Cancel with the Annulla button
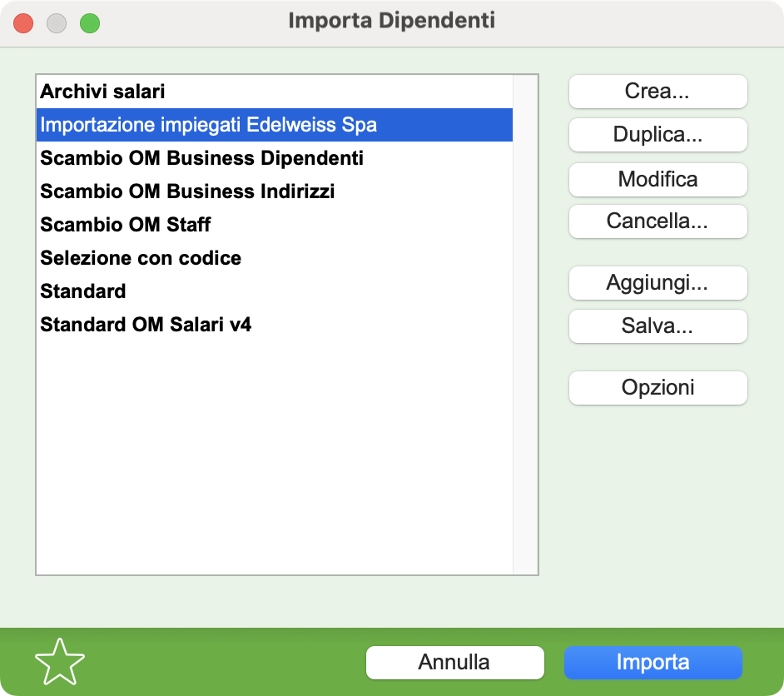The image size is (784, 696). [455, 663]
